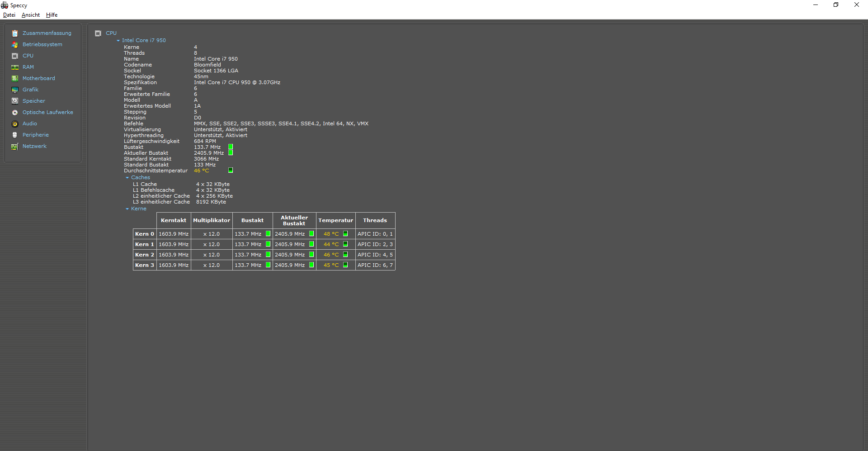Click the RAM module icon
This screenshot has height=451, width=868.
pos(15,67)
